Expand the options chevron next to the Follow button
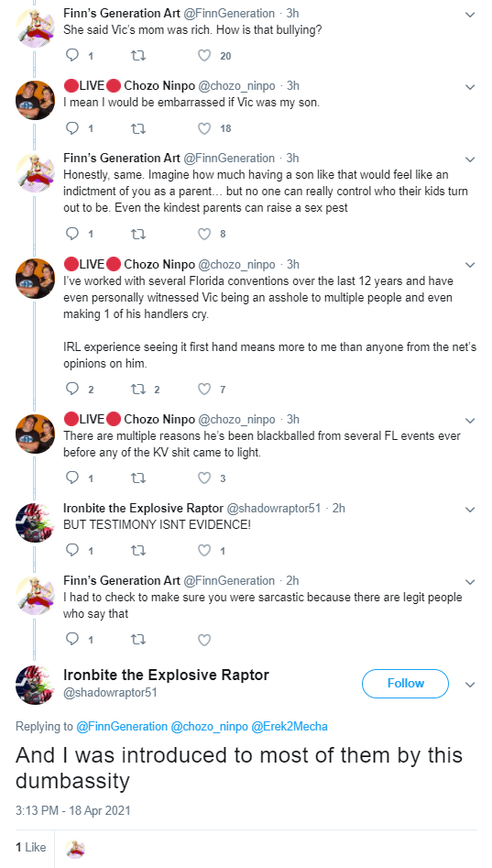This screenshot has width=492, height=868. click(x=470, y=685)
